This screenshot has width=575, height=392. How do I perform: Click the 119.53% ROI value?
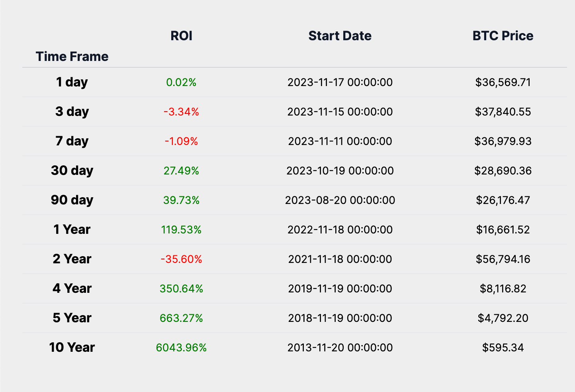tap(181, 230)
